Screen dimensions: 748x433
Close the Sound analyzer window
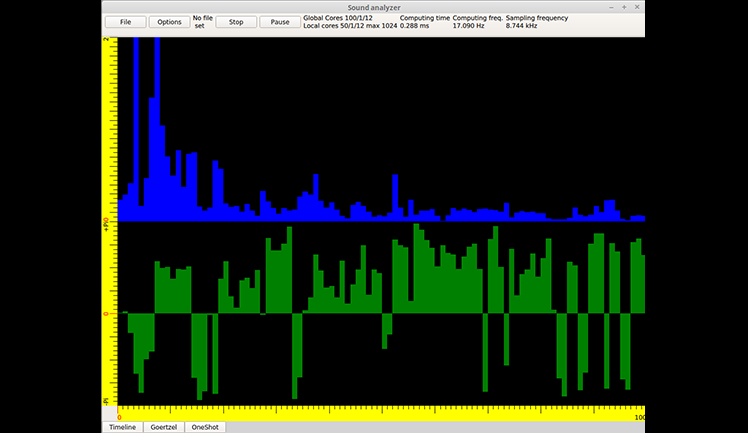coord(637,7)
